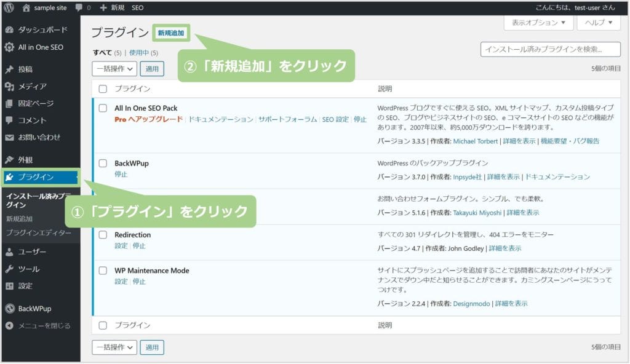Tick the select-all checkbox in table header
Screen dimensions: 630x364
tap(103, 89)
